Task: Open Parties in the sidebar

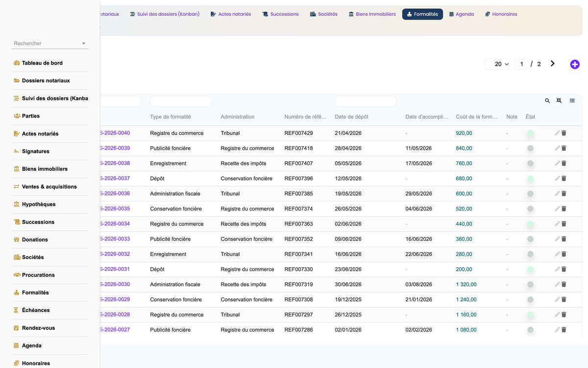Action: coord(50,116)
